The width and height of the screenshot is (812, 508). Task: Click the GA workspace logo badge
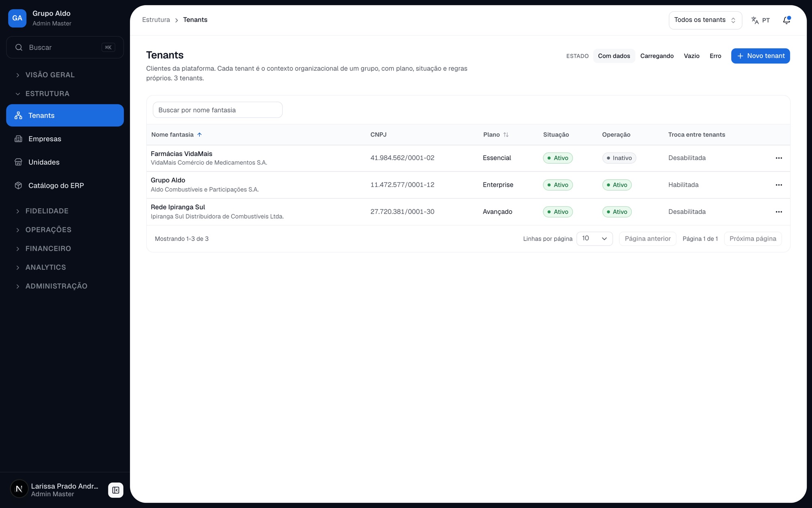[17, 18]
